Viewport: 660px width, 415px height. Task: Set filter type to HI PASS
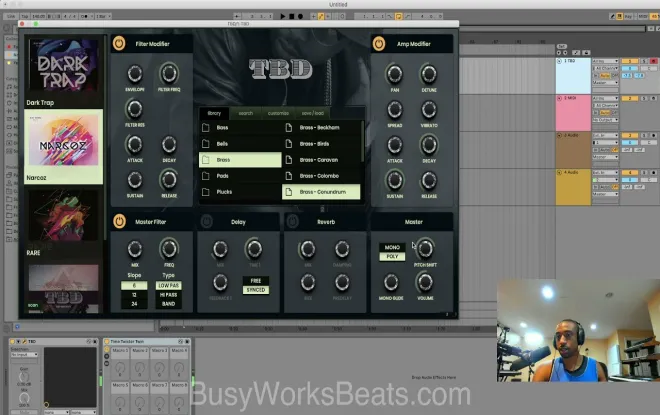[168, 295]
